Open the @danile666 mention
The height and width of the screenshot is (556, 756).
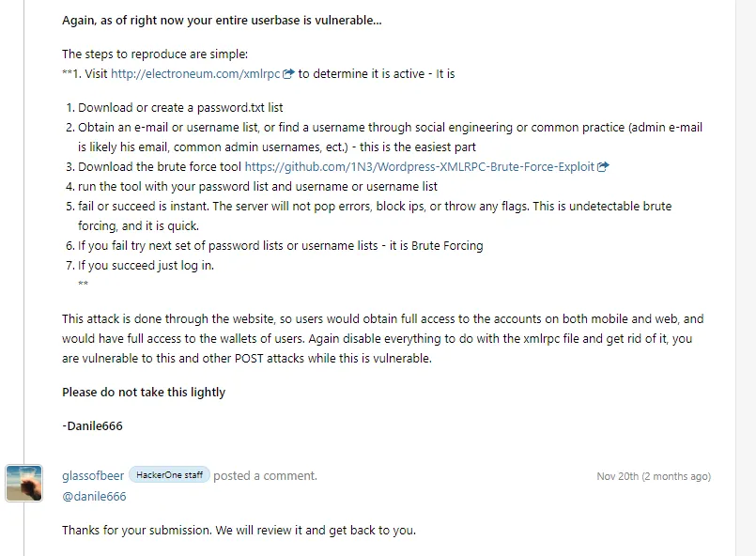point(94,496)
